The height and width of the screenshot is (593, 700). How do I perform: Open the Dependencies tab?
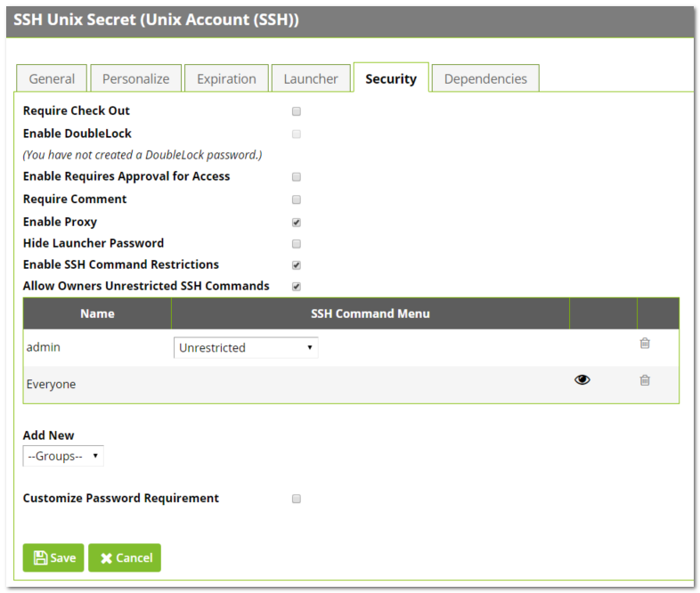[x=485, y=78]
